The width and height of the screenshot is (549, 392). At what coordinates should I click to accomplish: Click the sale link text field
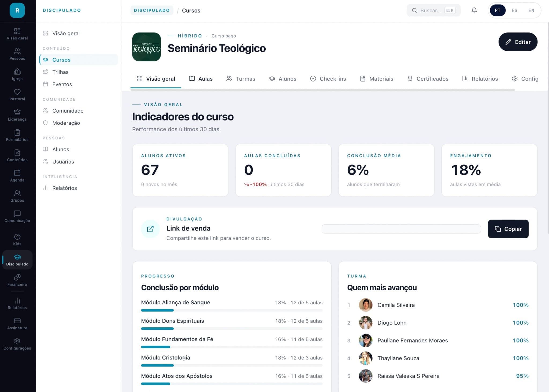401,229
